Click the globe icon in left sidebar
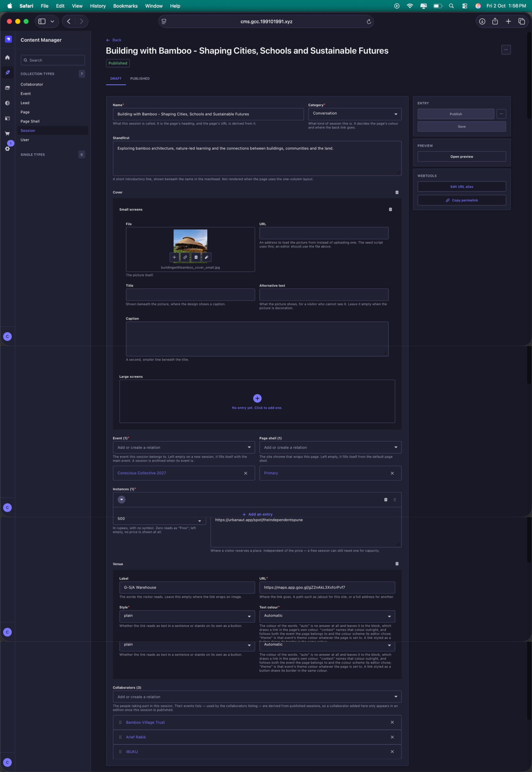Screen dimensions: 532x772 click(7, 103)
